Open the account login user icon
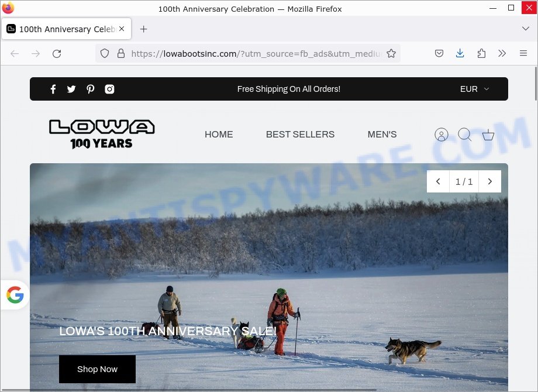Viewport: 538px width, 392px height. [442, 135]
